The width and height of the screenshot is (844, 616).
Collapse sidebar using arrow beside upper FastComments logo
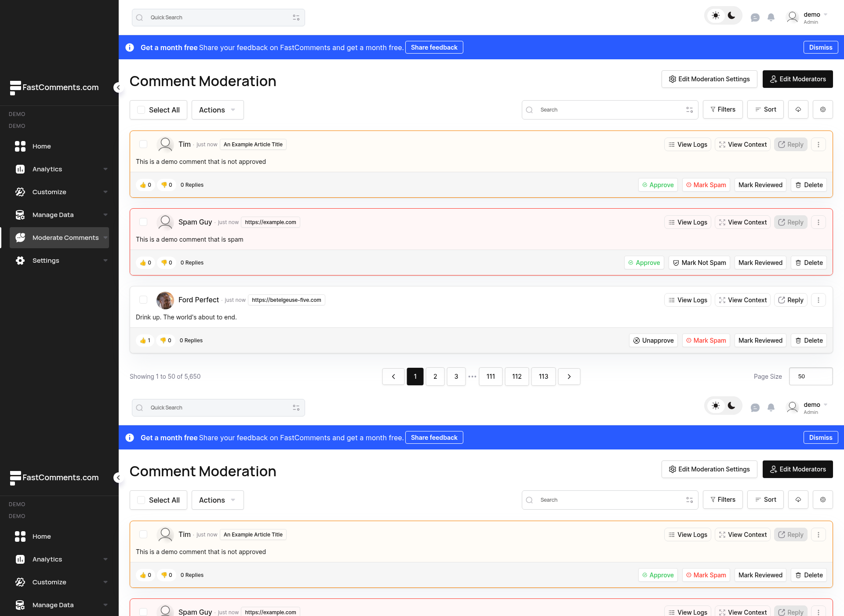coord(118,87)
